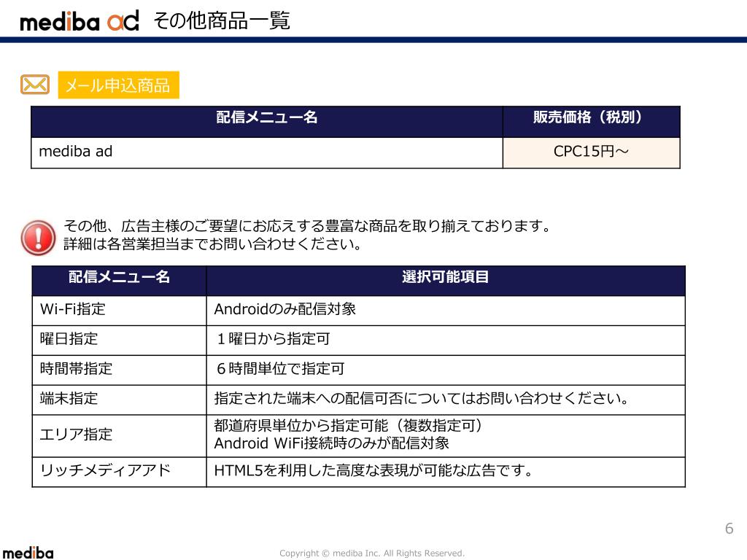The height and width of the screenshot is (560, 747).
Task: Click the page number 6
Action: point(729,528)
